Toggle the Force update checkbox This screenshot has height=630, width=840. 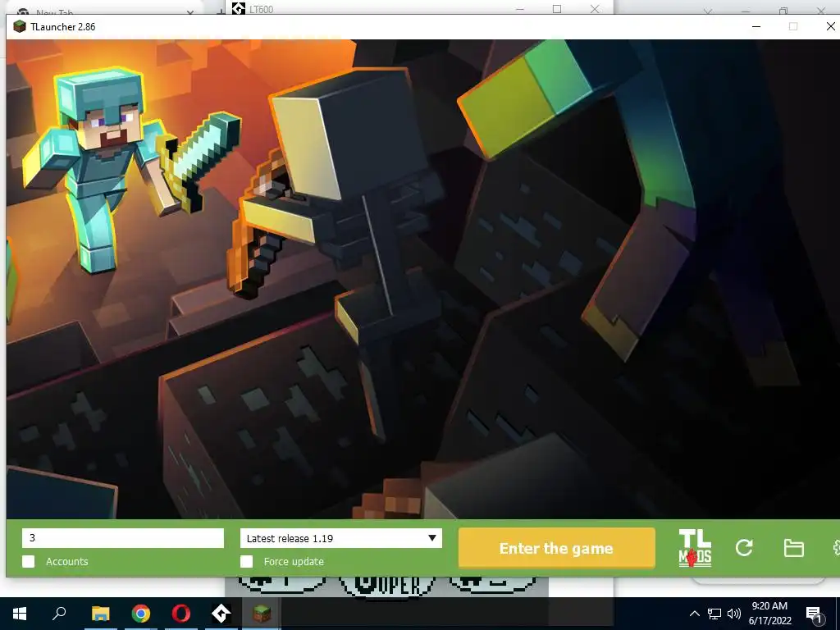(246, 561)
